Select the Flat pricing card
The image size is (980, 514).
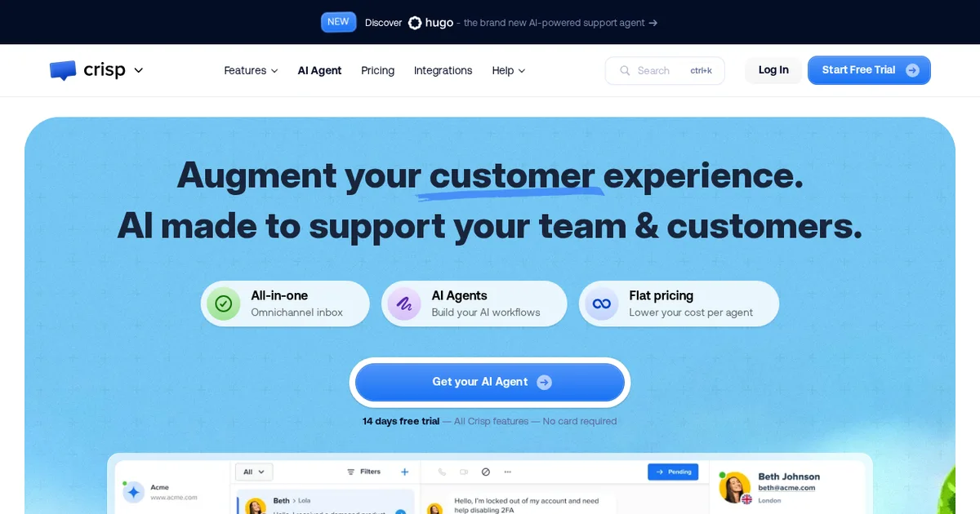679,304
